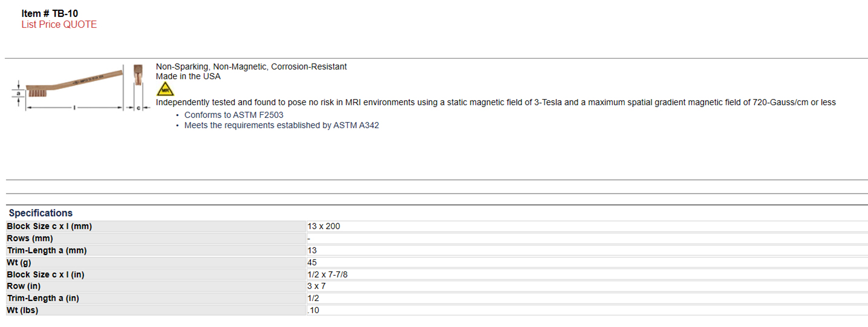Image resolution: width=868 pixels, height=327 pixels.
Task: Click the 1/2 x 7-7/8 value
Action: tap(327, 274)
